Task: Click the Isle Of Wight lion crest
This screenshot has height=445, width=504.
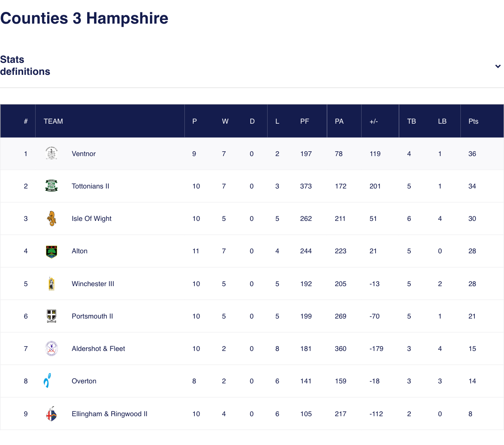Action: click(x=51, y=218)
